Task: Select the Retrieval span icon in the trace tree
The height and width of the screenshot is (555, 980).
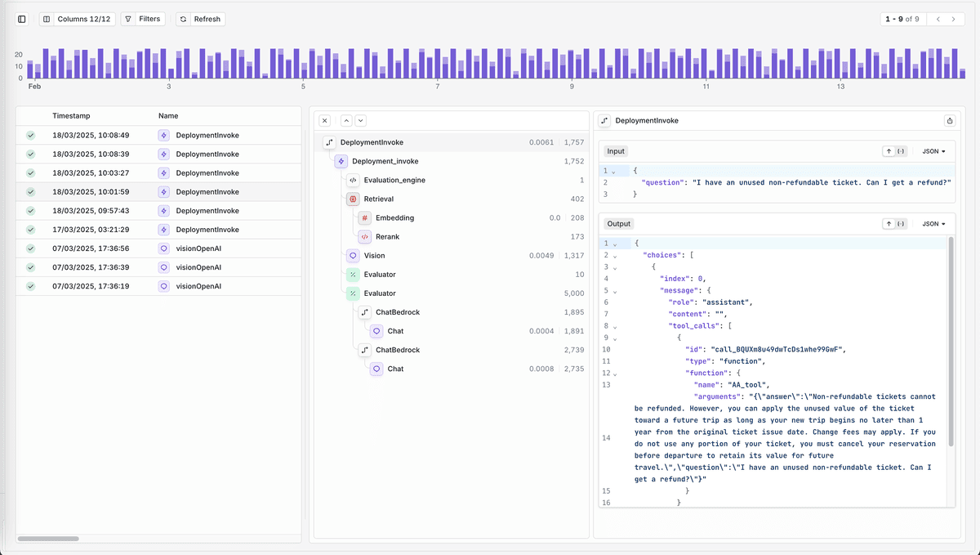Action: point(352,199)
